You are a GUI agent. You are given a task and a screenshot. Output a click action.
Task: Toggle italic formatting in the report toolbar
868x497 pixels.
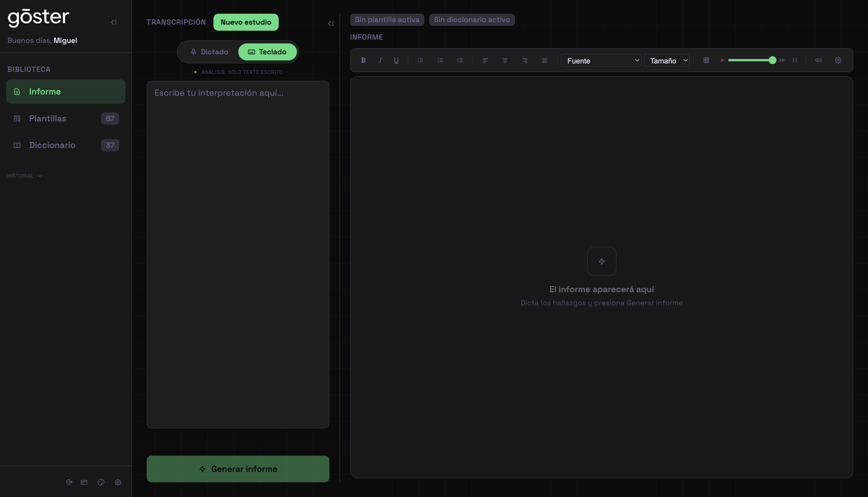(x=380, y=60)
